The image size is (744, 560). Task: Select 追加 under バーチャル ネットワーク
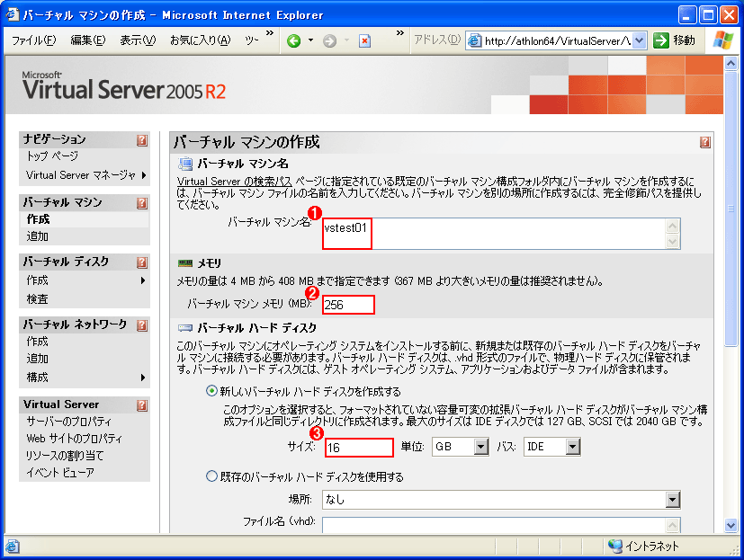click(x=38, y=359)
